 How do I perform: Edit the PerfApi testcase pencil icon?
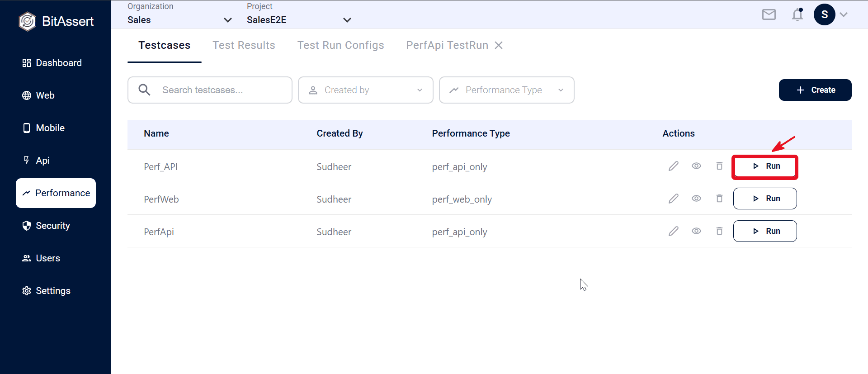tap(674, 231)
